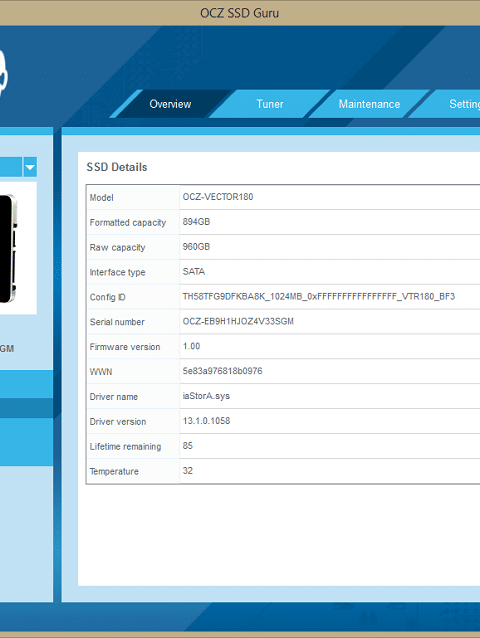The width and height of the screenshot is (480, 638).
Task: Click the 894GB formatted capacity value
Action: click(196, 222)
